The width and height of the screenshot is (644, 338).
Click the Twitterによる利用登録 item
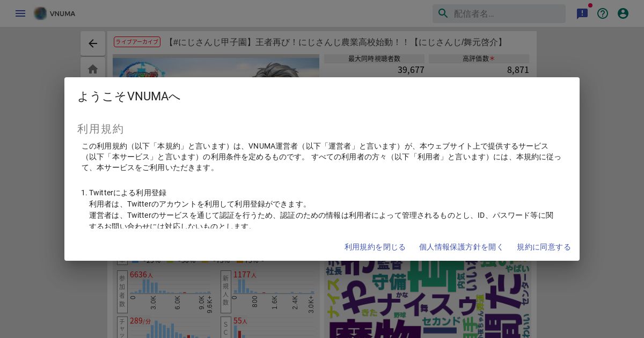[x=128, y=193]
